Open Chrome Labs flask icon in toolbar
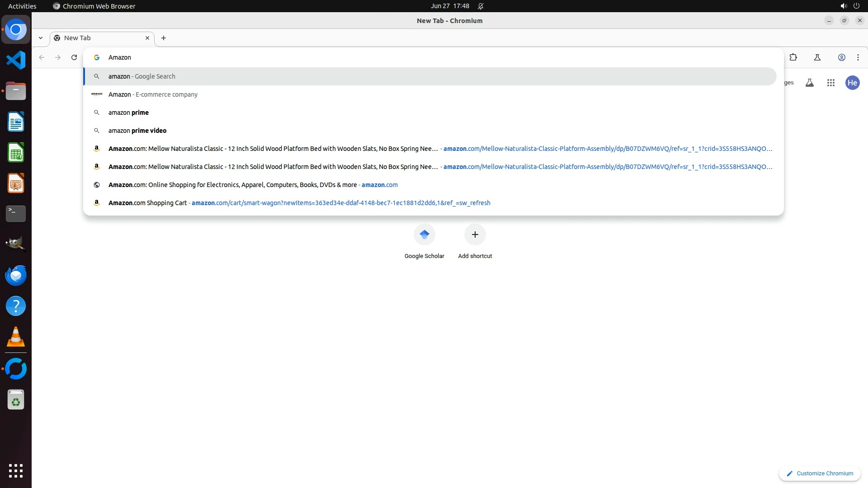 [x=817, y=57]
